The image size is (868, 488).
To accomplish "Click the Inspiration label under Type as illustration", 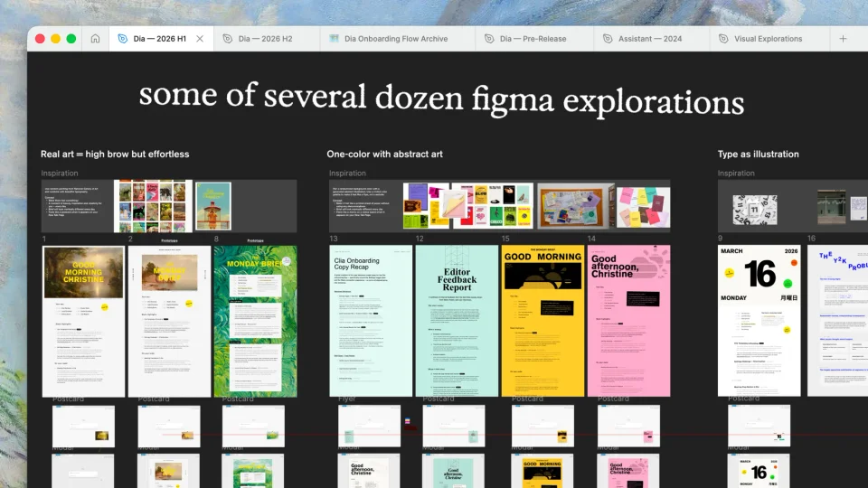I will pos(736,174).
